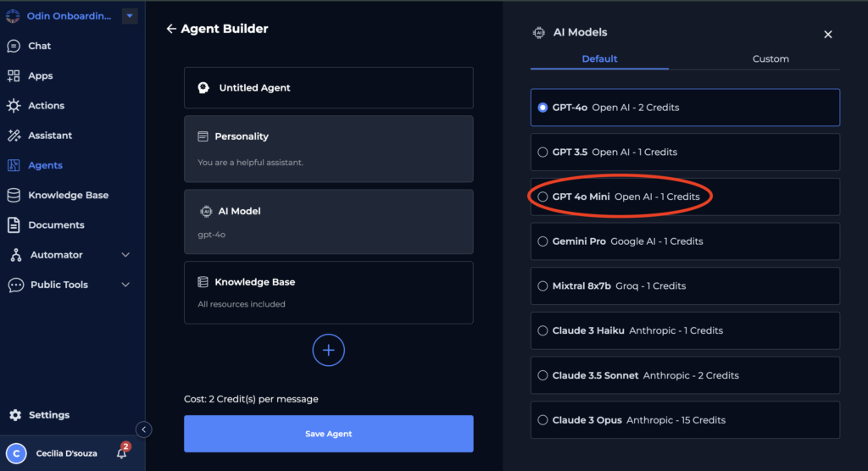Open the Odin Onboarding workspace dropdown arrow
Viewport: 868px width, 471px height.
[x=130, y=16]
